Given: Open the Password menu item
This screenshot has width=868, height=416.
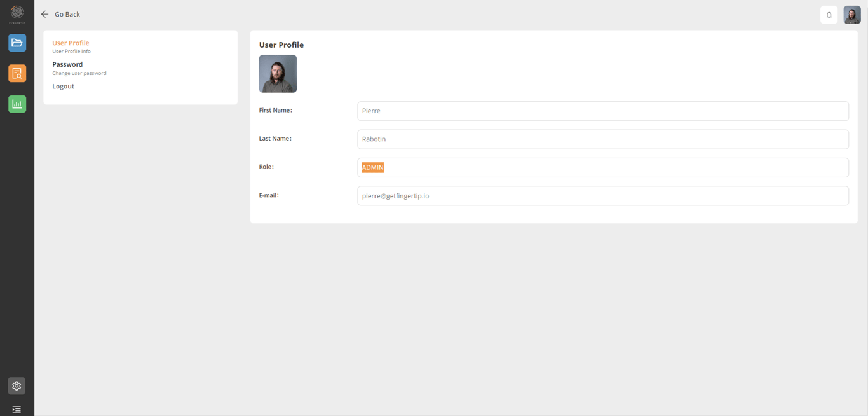Looking at the screenshot, I should click(67, 64).
